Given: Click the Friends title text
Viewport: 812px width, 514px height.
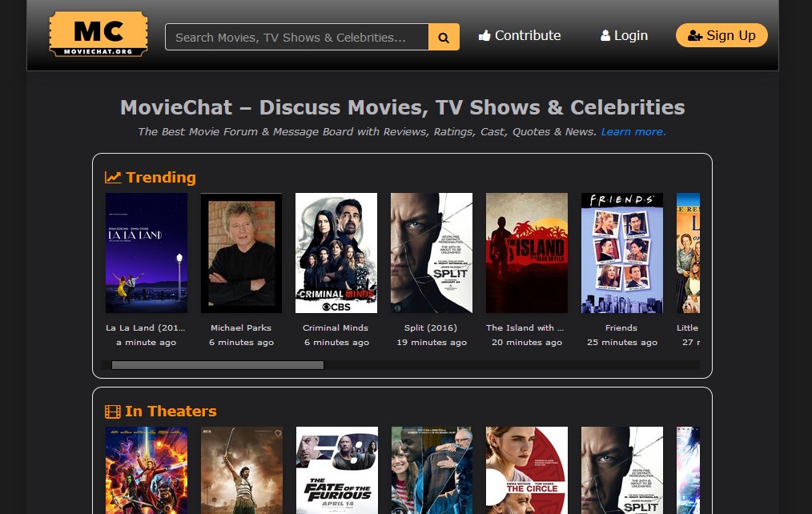Looking at the screenshot, I should pos(621,327).
